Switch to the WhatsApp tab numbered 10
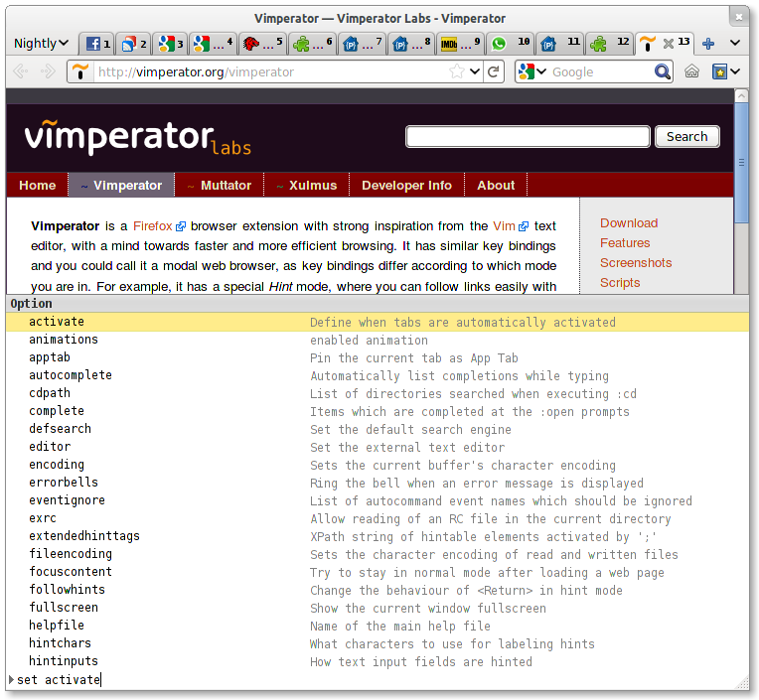Image resolution: width=759 pixels, height=700 pixels. [510, 44]
